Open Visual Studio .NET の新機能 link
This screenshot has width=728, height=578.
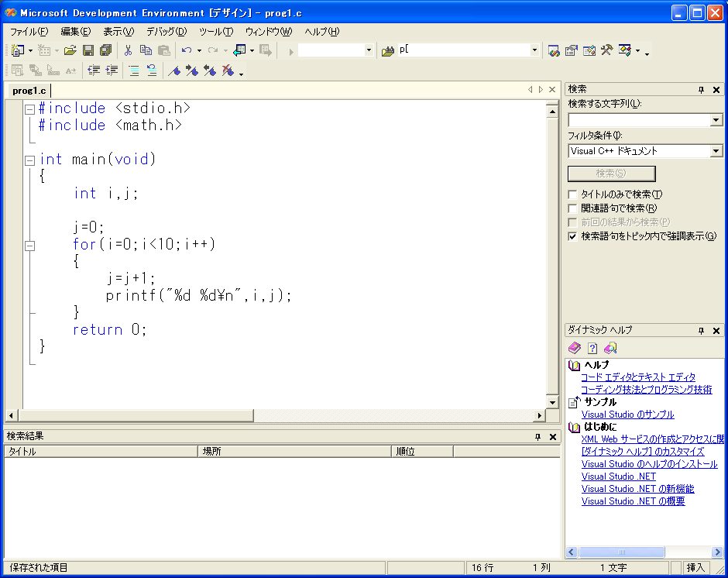tap(638, 489)
